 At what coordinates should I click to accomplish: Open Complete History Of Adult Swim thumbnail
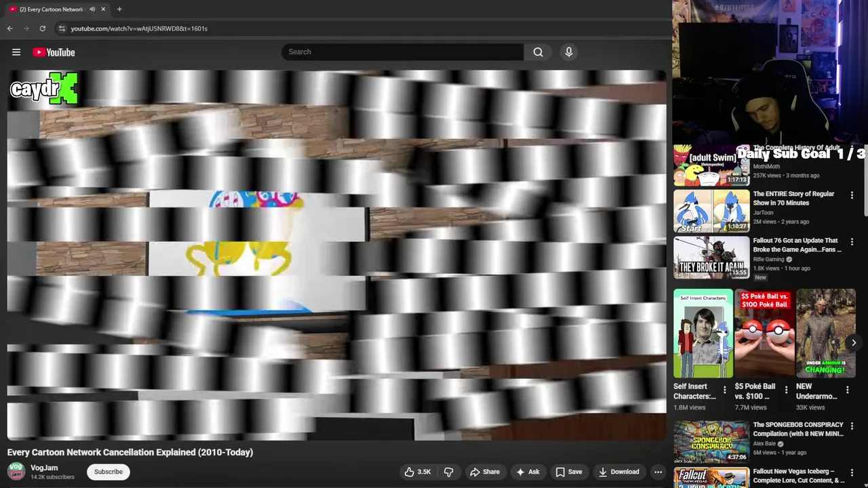coord(711,164)
